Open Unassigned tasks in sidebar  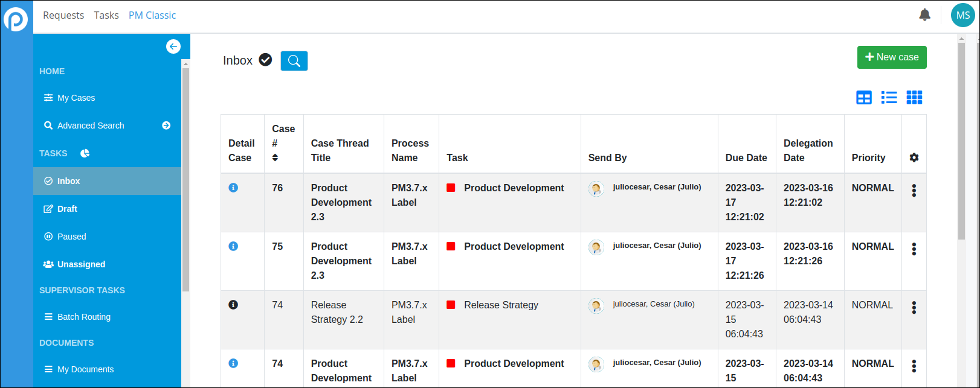(81, 264)
